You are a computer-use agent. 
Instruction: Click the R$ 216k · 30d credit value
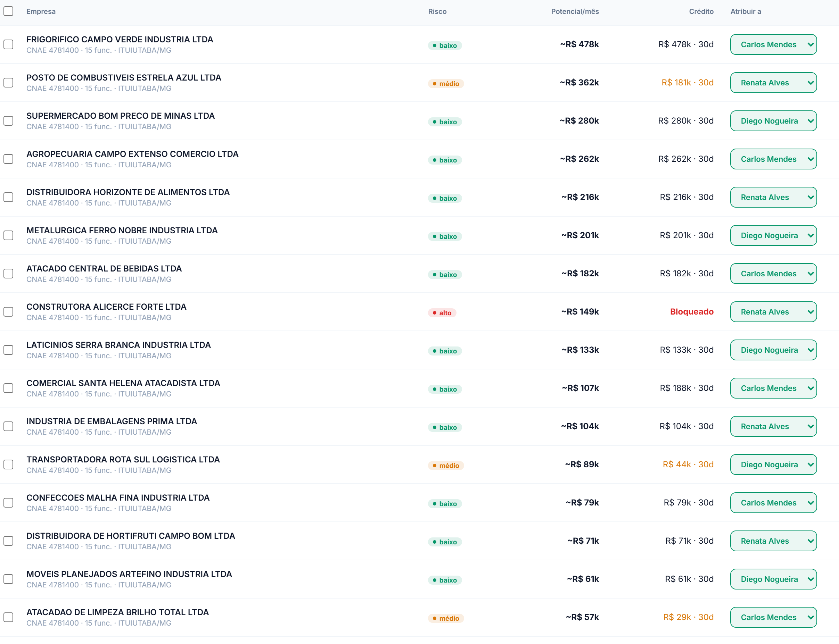tap(687, 198)
